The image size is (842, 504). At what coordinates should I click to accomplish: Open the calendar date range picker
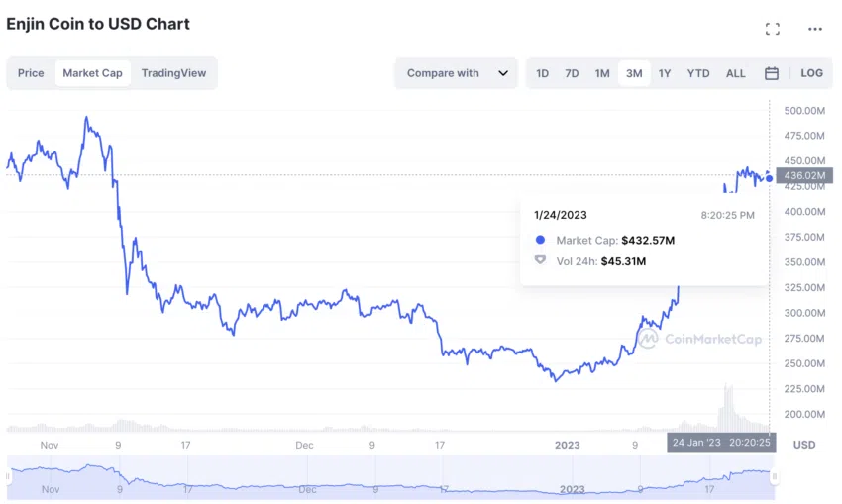point(772,73)
